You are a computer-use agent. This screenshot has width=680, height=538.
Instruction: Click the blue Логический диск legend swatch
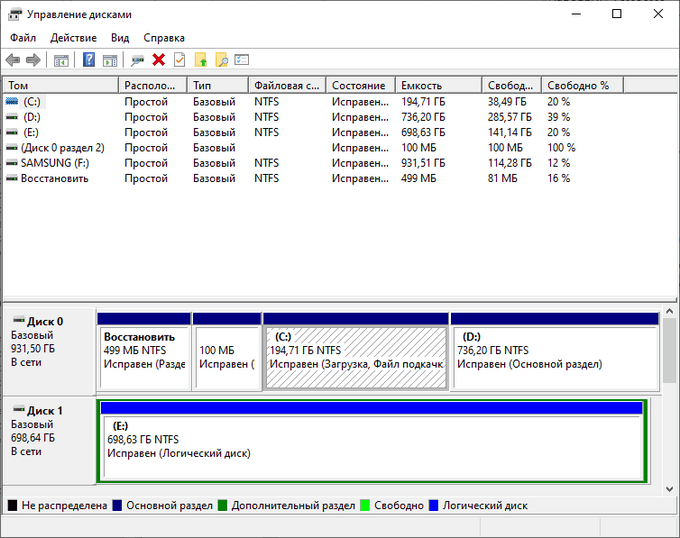click(x=433, y=505)
